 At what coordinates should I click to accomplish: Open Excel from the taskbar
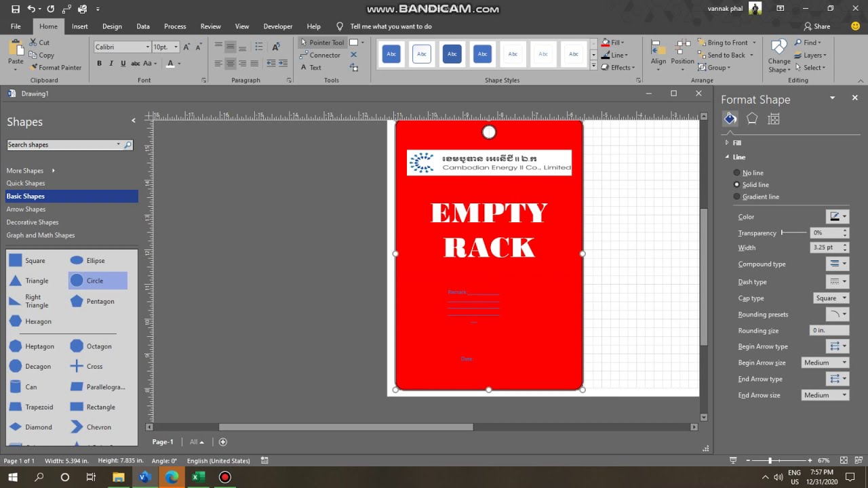coord(198,477)
